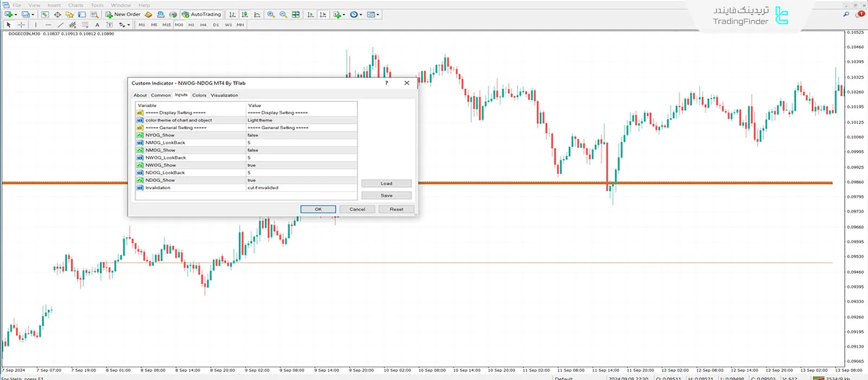Open the Charts menu
Viewport: 868px width, 380px height.
click(x=75, y=5)
